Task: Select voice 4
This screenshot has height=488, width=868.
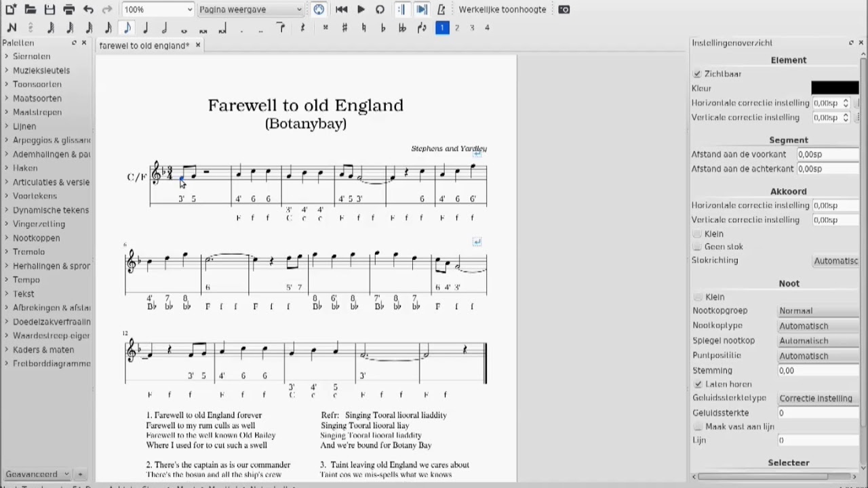Action: [487, 28]
